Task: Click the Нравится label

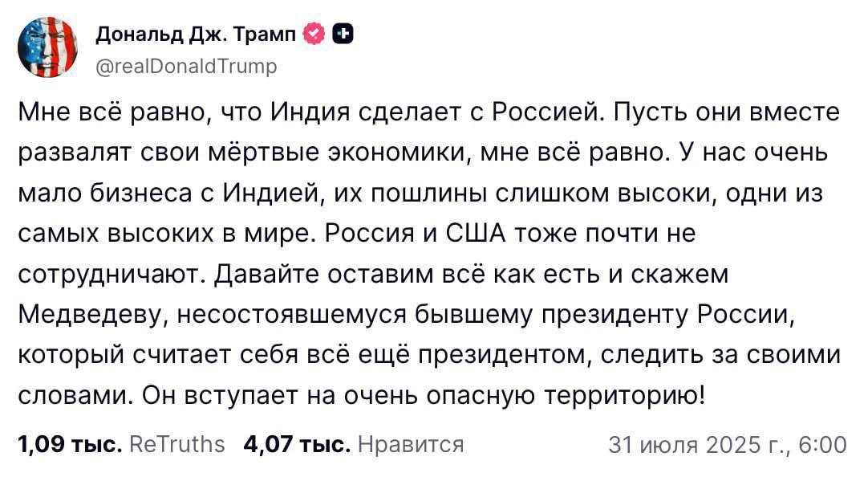Action: pos(411,444)
